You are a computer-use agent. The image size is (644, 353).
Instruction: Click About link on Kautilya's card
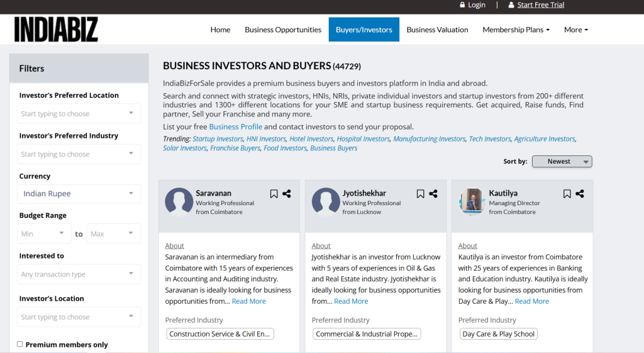pos(468,246)
